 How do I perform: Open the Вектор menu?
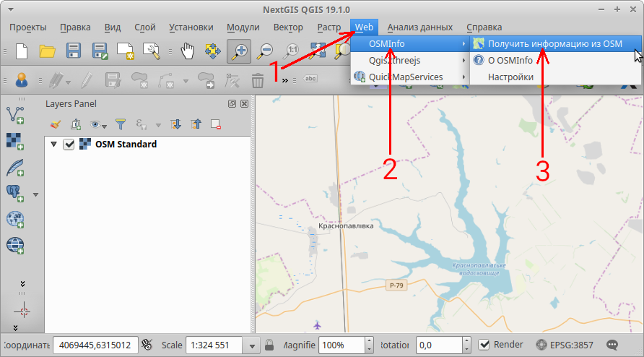288,27
